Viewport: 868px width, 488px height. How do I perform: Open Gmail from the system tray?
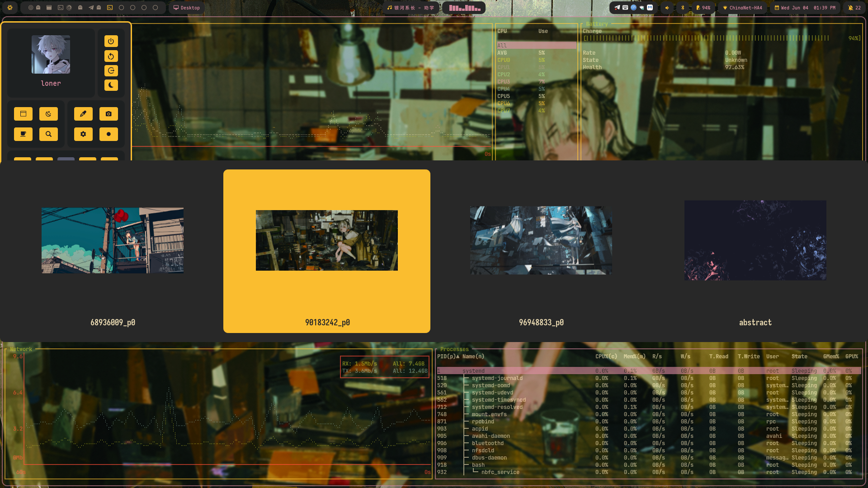pyautogui.click(x=650, y=8)
